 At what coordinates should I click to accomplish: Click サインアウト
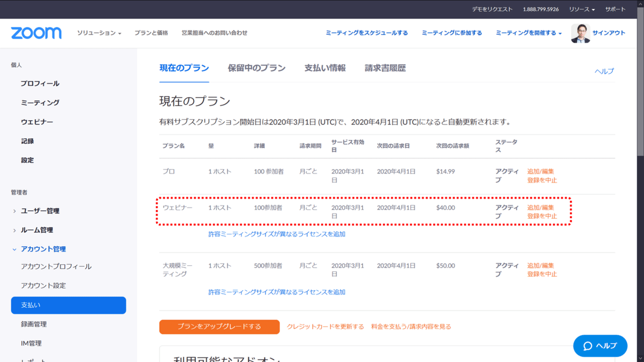609,33
